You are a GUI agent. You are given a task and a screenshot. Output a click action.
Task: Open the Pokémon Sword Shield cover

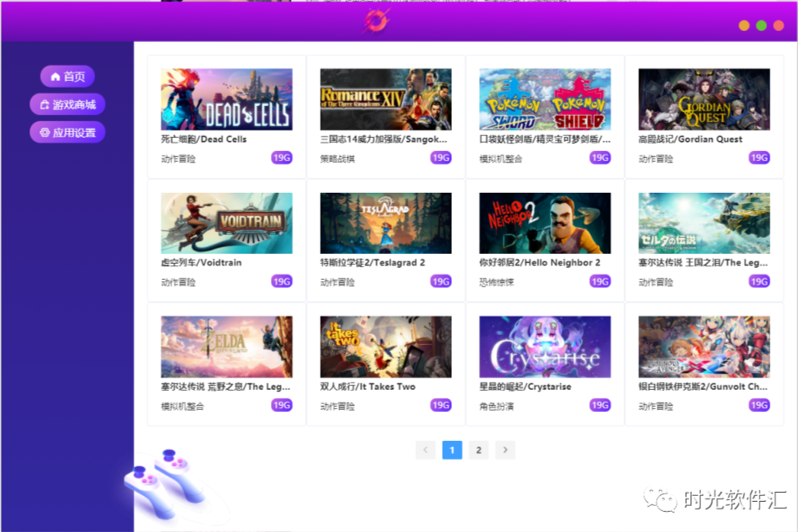pyautogui.click(x=545, y=99)
